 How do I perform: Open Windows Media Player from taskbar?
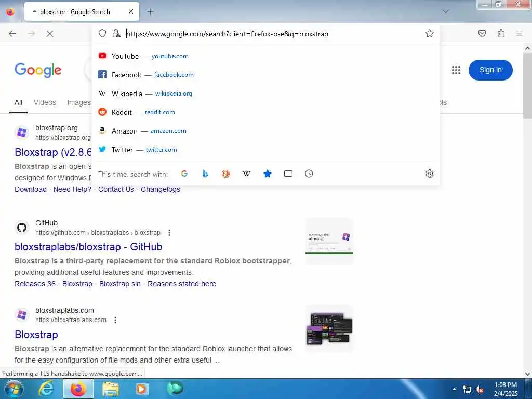pos(141,389)
